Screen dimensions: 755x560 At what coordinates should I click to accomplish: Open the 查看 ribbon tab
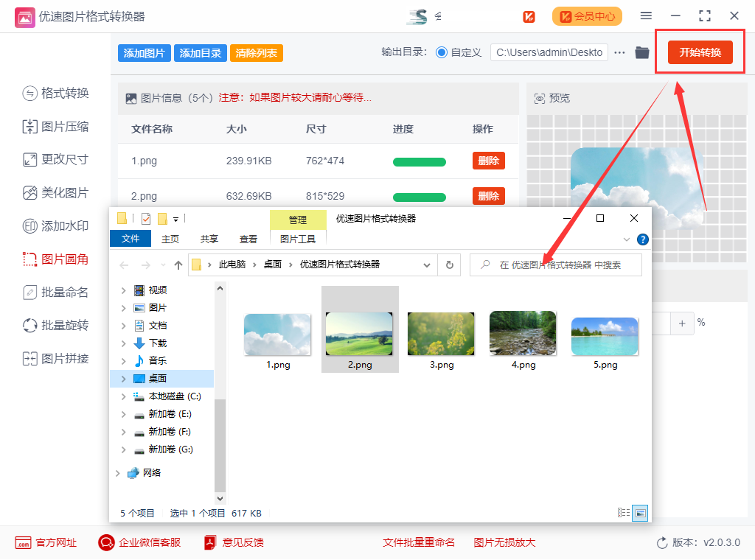point(248,239)
